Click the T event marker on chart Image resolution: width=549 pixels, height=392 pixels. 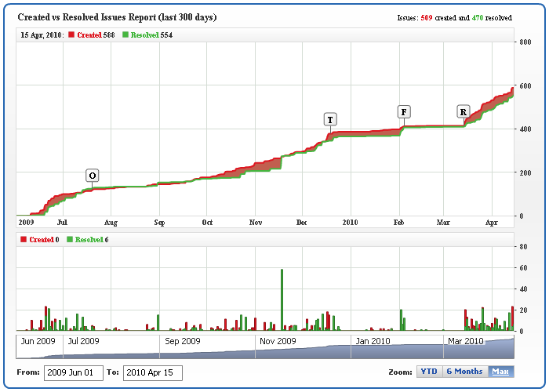click(x=330, y=120)
